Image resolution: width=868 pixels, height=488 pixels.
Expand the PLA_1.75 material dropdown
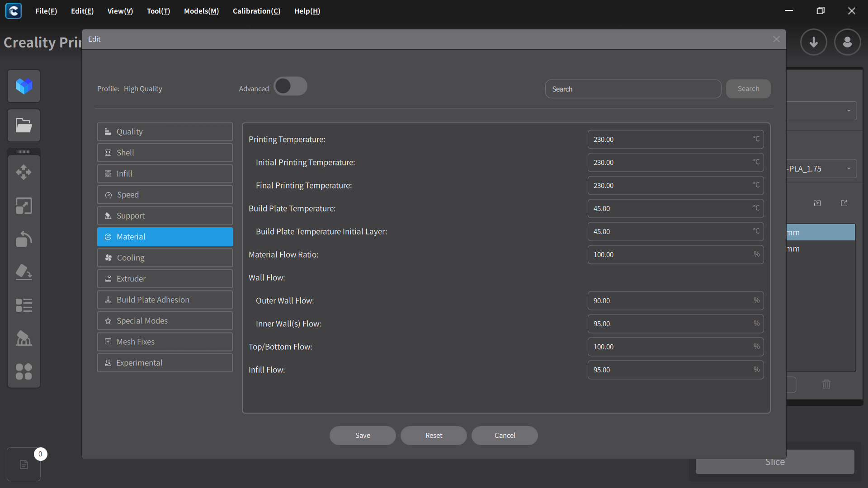[x=821, y=169]
